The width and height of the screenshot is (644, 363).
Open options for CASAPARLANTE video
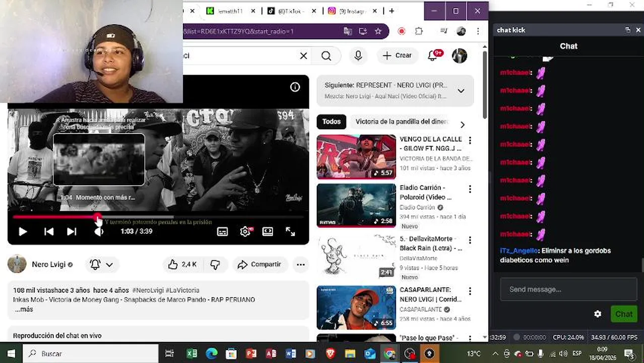coord(470,291)
